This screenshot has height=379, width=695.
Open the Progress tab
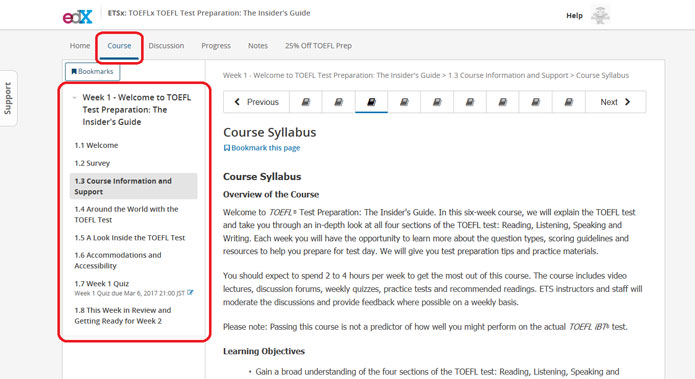216,46
